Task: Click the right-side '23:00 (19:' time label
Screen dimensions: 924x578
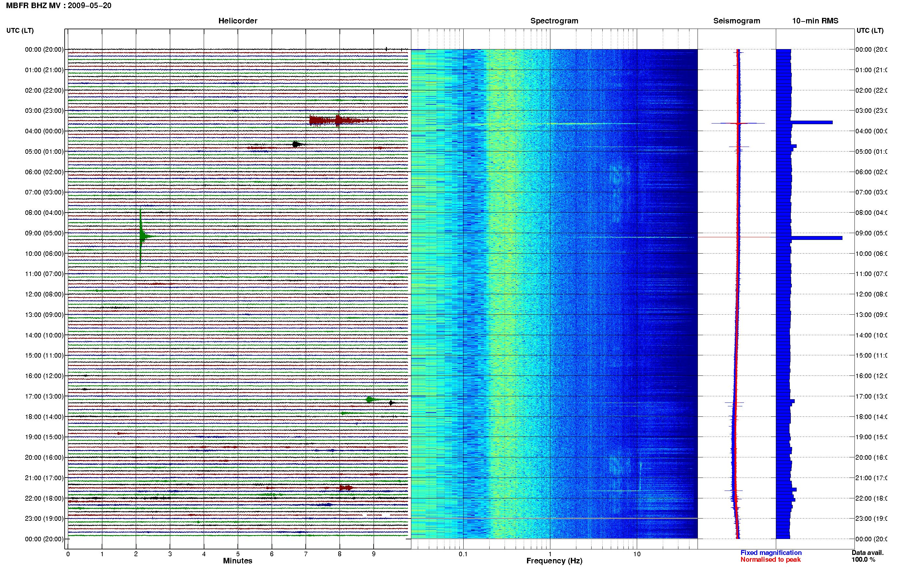Action: [871, 519]
